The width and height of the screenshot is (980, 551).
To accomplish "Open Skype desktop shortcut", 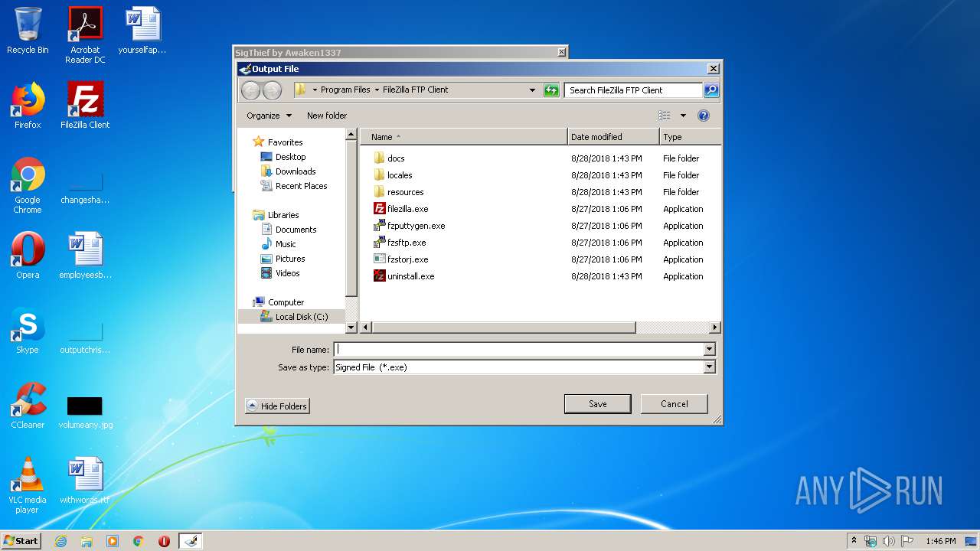I will 28,331.
